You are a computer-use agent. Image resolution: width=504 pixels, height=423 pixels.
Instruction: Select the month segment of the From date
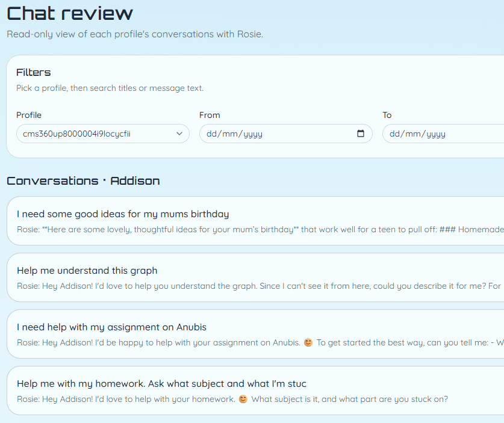[229, 134]
